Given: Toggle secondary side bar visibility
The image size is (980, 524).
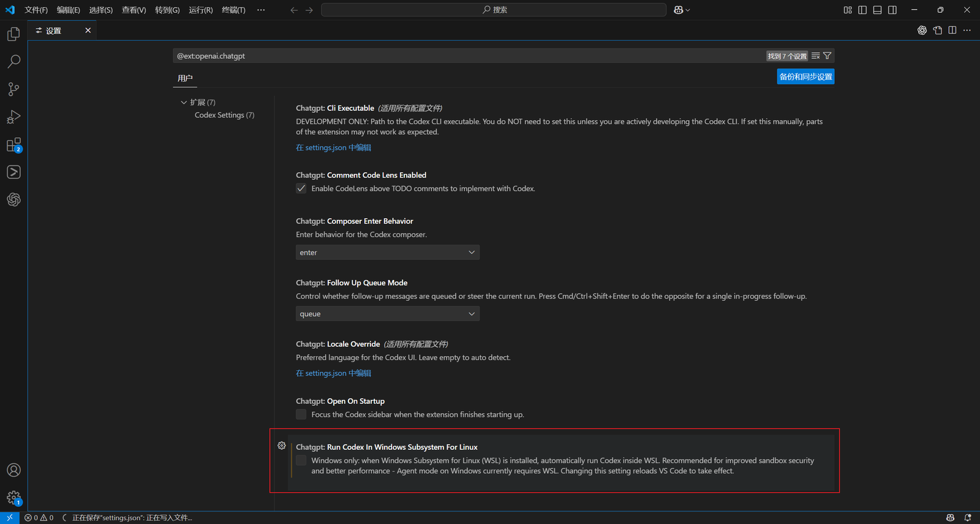Looking at the screenshot, I should pos(892,10).
